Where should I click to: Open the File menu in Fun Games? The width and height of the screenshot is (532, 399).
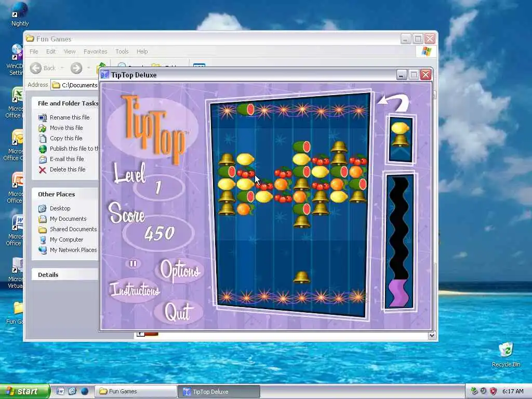point(34,51)
